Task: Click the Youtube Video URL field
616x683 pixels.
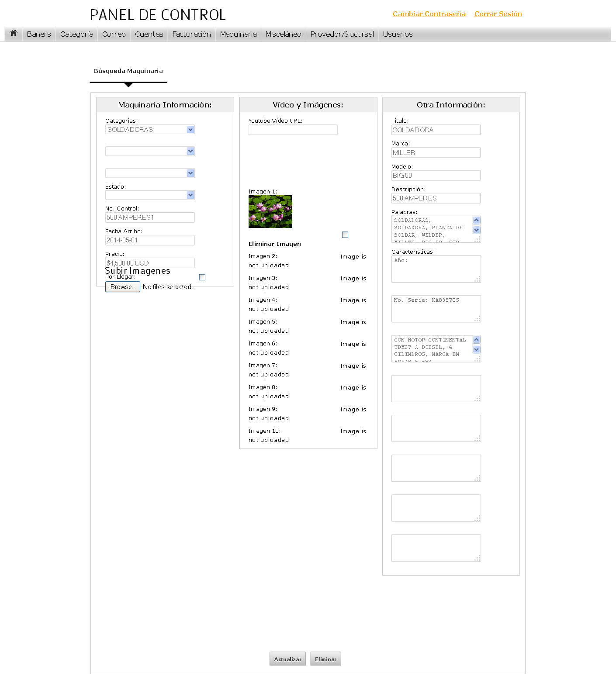Action: click(x=293, y=130)
